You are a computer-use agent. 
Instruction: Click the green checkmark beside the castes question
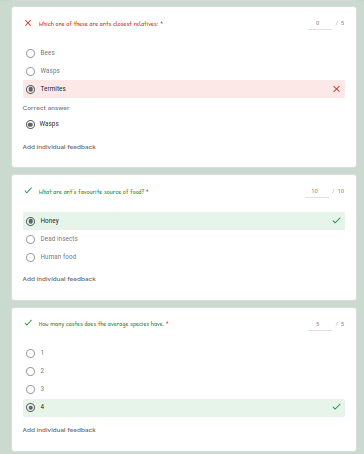coord(28,323)
